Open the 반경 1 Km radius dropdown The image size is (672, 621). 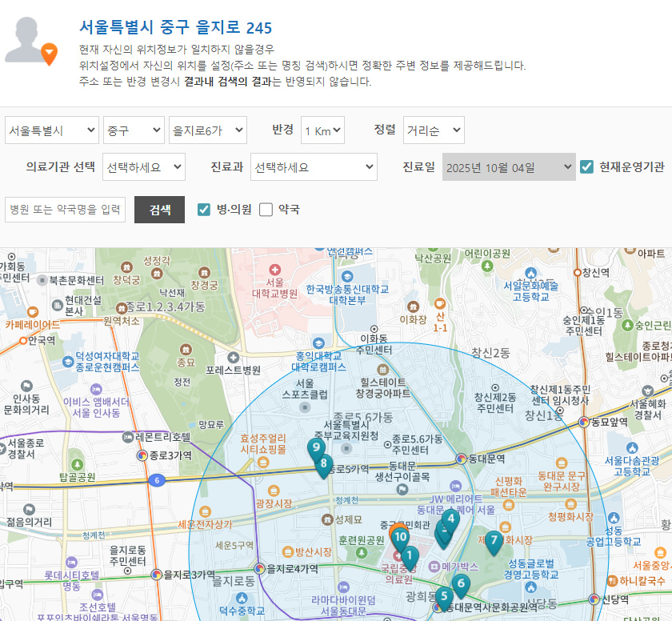tap(322, 130)
